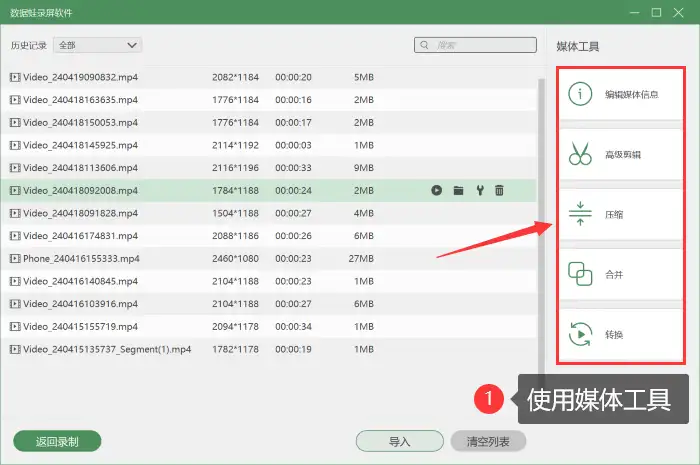
Task: Open folder location of Video_240418092008.mp4
Action: click(458, 191)
